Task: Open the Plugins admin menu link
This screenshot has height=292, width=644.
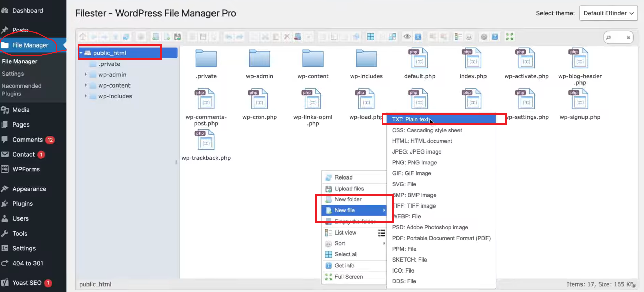Action: click(x=23, y=204)
